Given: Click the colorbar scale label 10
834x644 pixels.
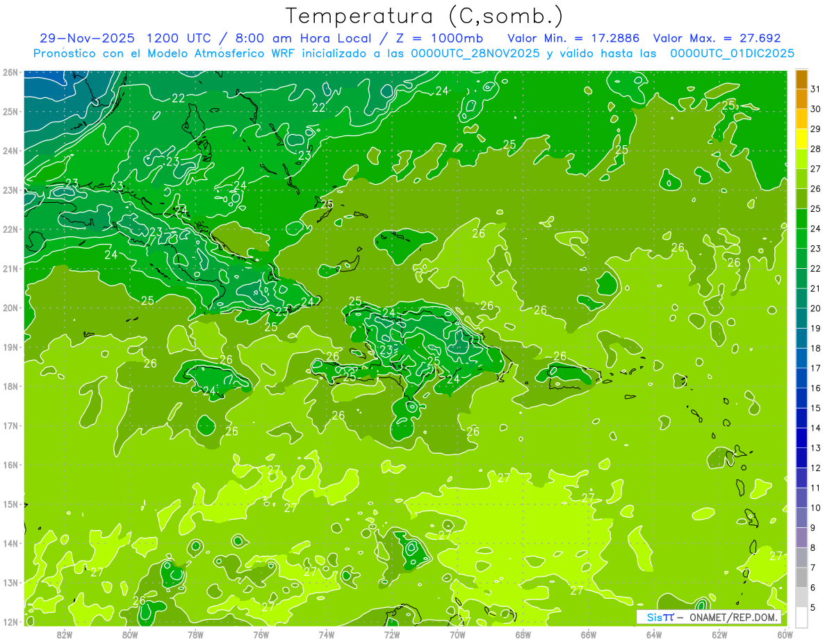Looking at the screenshot, I should 816,508.
